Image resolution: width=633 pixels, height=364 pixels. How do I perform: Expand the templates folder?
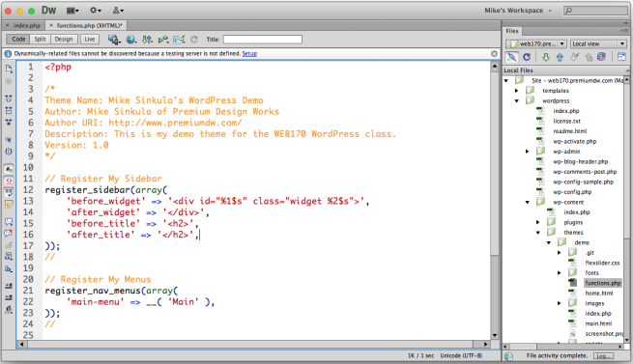click(x=517, y=91)
